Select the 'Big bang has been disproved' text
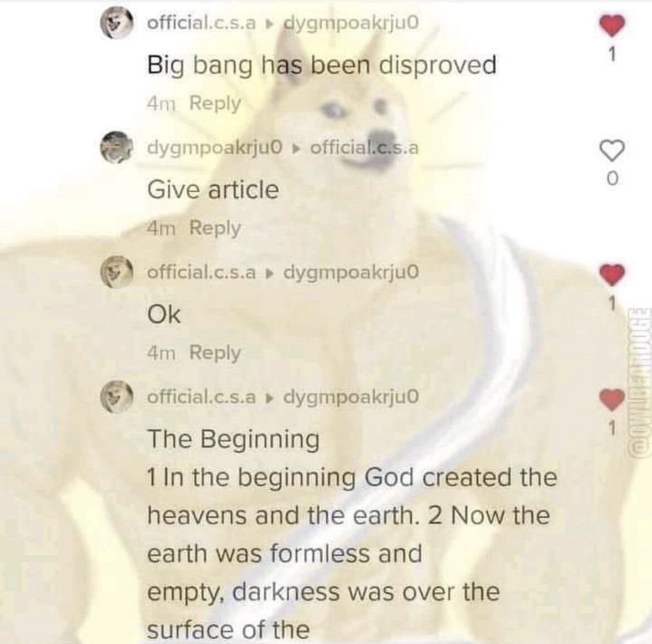Screen dimensions: 652x644 (x=322, y=65)
